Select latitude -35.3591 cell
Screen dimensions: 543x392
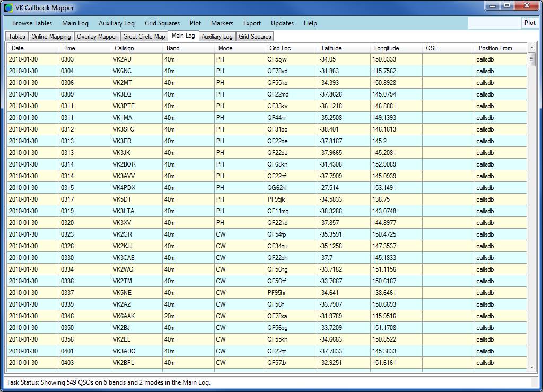click(x=344, y=234)
